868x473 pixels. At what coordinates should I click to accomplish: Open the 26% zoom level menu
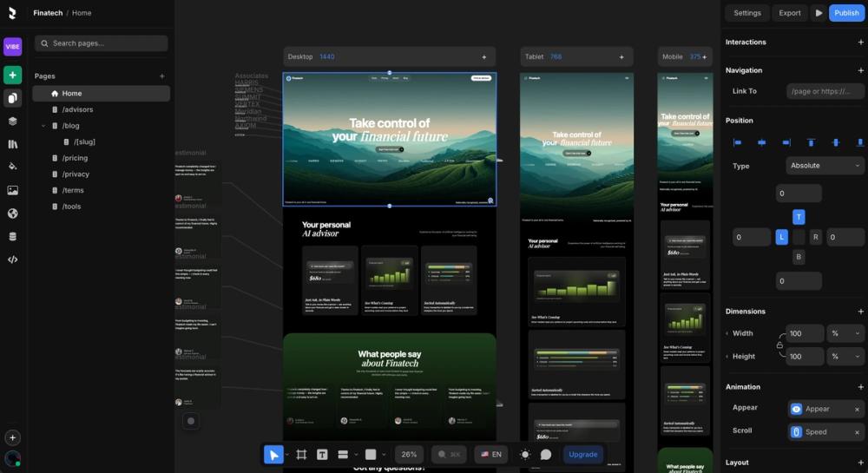[x=409, y=454]
